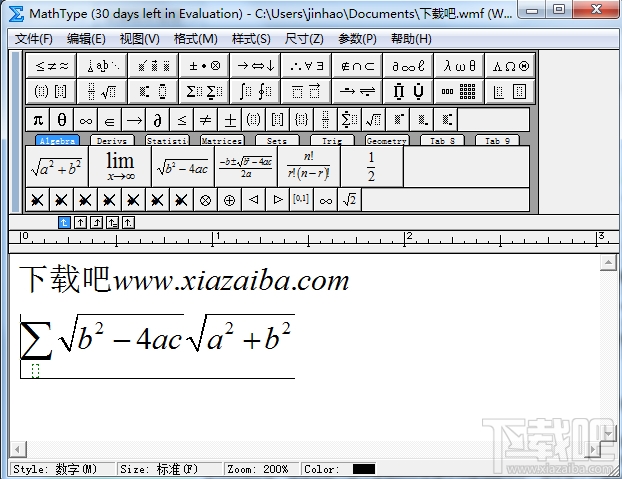
Task: Open the Greek lowercase letters palette
Action: [459, 66]
